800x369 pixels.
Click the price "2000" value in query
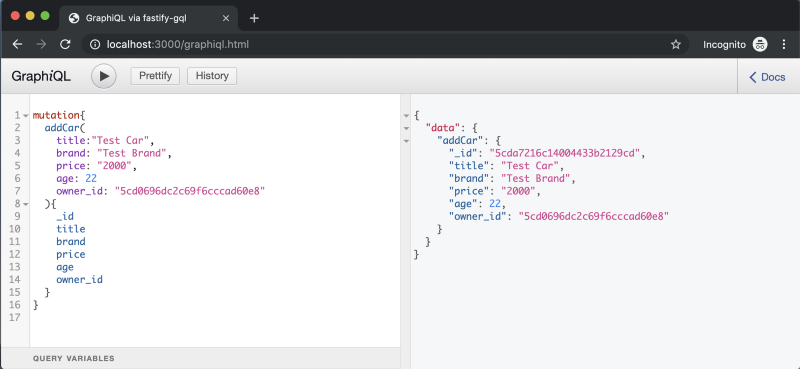tap(114, 166)
